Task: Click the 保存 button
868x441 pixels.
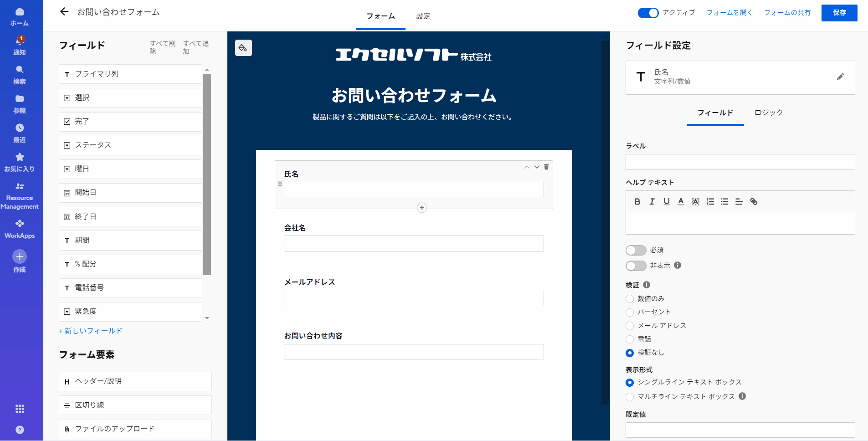Action: [x=839, y=13]
